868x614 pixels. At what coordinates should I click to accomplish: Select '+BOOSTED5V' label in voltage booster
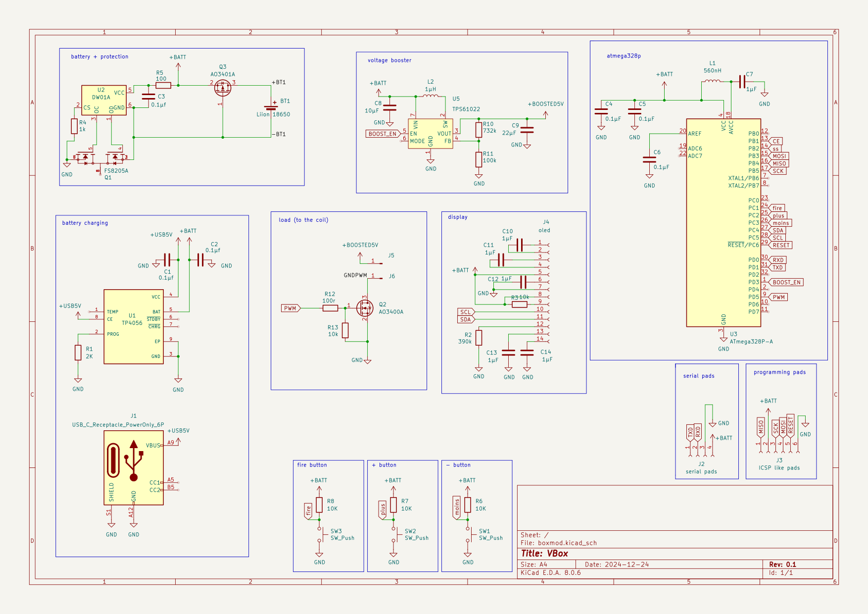545,104
